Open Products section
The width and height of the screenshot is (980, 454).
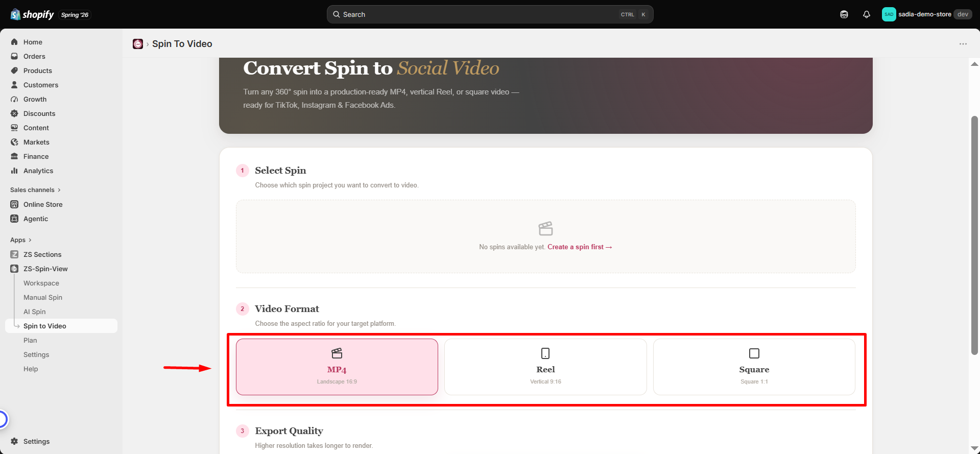click(x=61, y=70)
